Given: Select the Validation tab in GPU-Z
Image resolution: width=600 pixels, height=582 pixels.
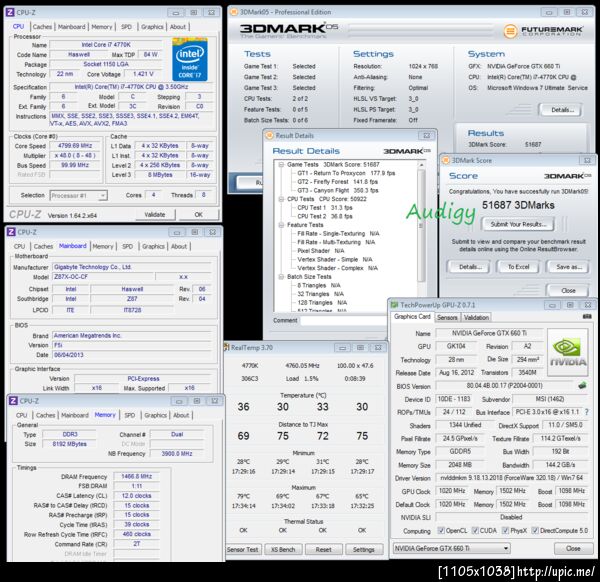Looking at the screenshot, I should (476, 318).
